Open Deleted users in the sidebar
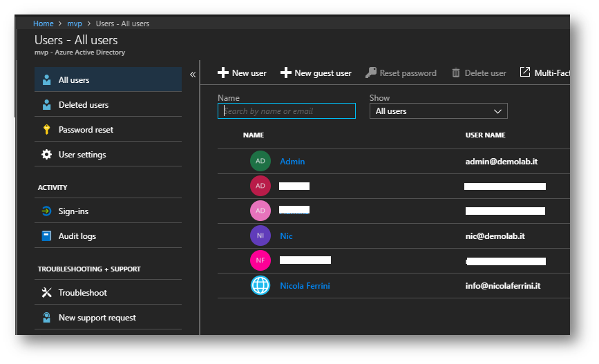This screenshot has width=599, height=364. [108, 104]
